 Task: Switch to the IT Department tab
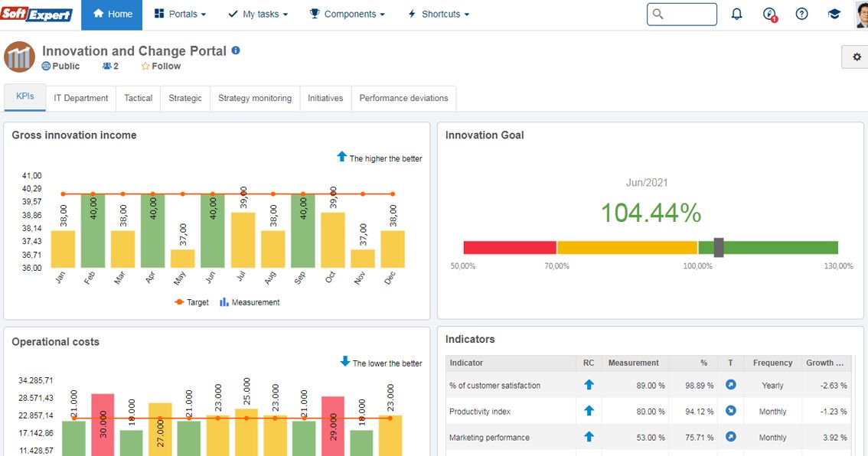coord(81,98)
